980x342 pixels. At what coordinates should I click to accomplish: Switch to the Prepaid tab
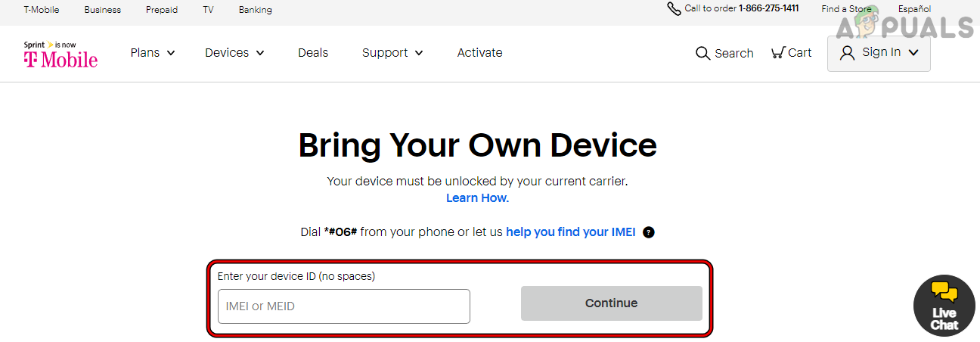(162, 10)
